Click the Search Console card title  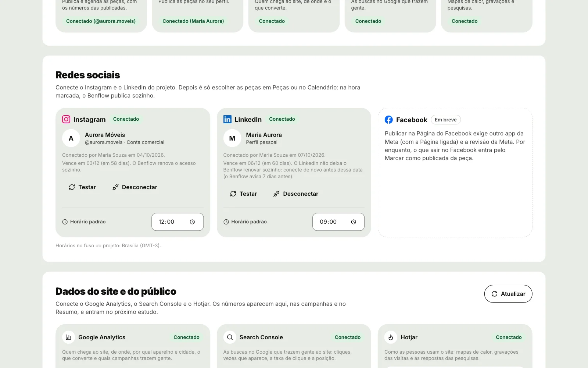tap(261, 337)
